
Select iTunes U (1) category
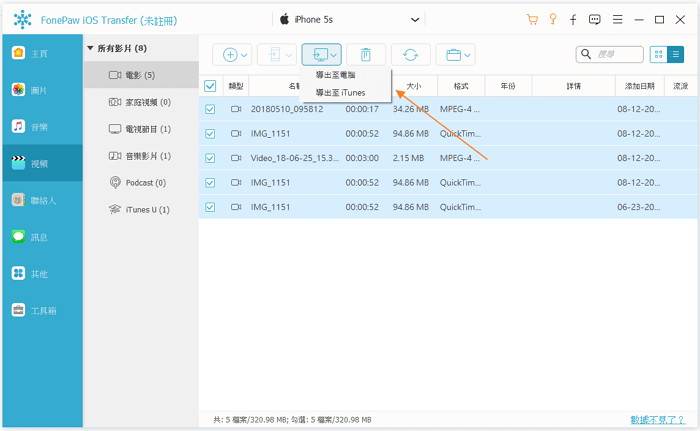(141, 209)
